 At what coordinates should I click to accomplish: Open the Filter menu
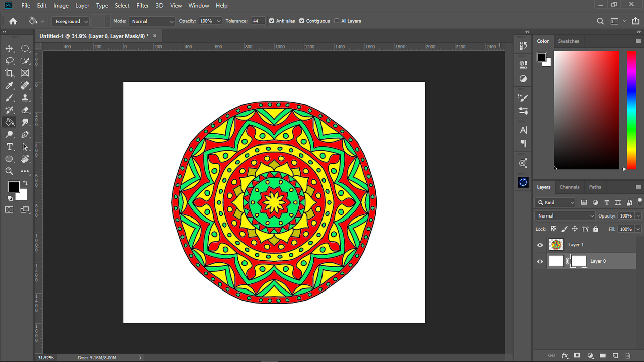tap(143, 6)
